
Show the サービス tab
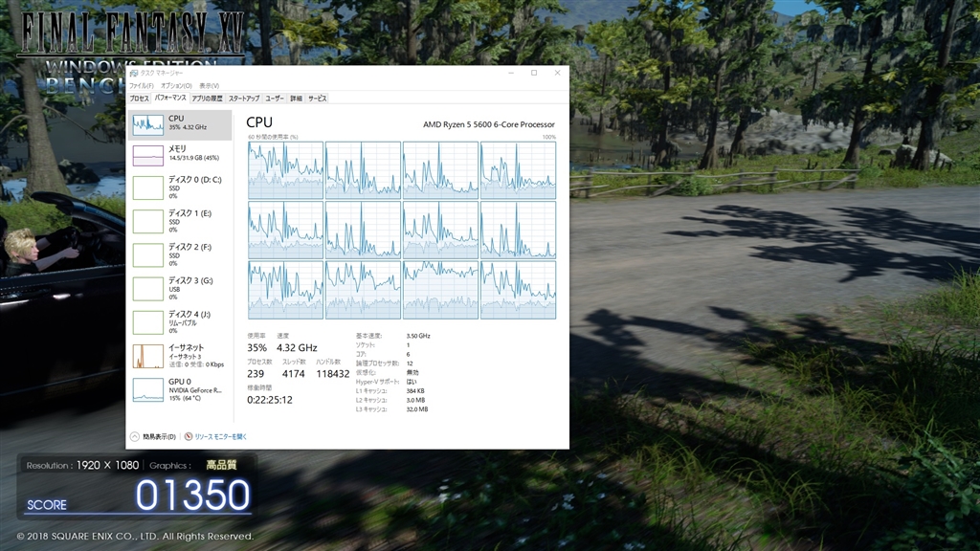[x=317, y=99]
